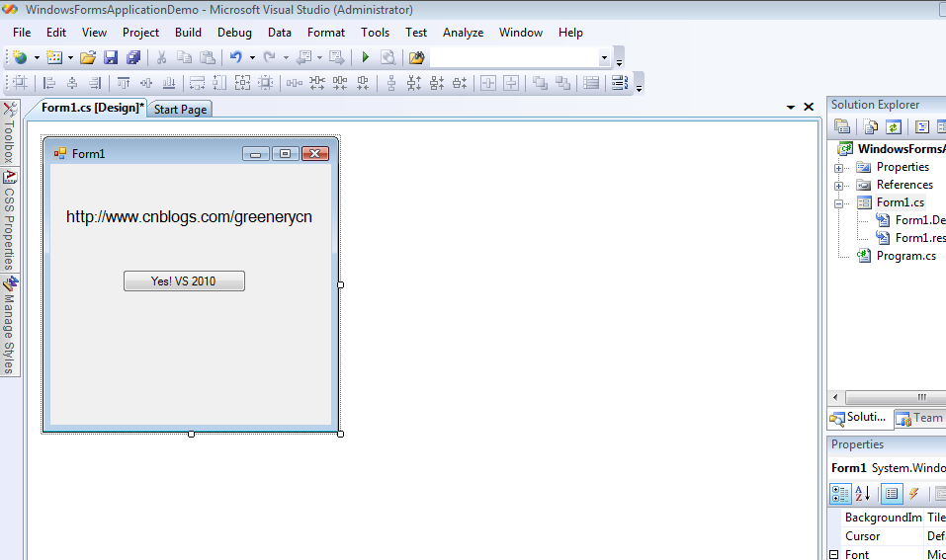Open the New Project dropdown arrow
Screen dimensions: 946x560
click(37, 58)
